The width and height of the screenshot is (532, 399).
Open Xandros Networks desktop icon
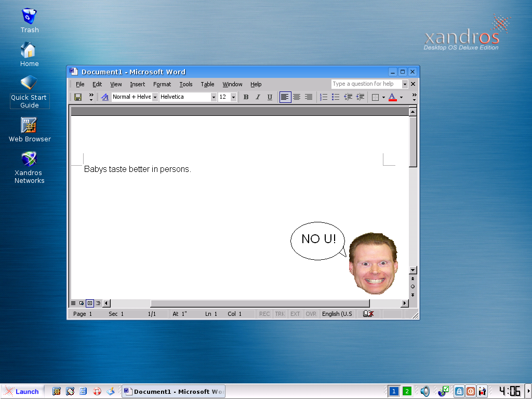click(29, 168)
